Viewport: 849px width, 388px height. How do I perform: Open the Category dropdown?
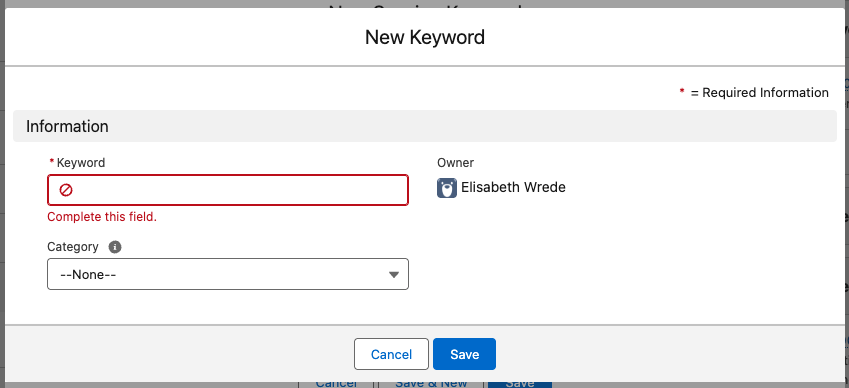pyautogui.click(x=227, y=274)
